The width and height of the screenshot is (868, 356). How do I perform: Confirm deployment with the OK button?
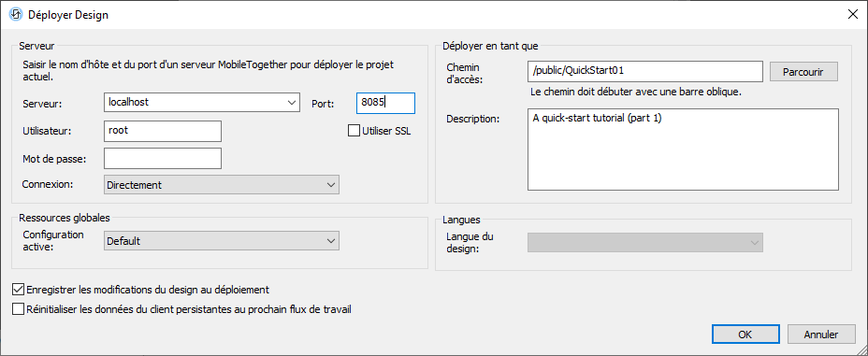click(x=745, y=335)
